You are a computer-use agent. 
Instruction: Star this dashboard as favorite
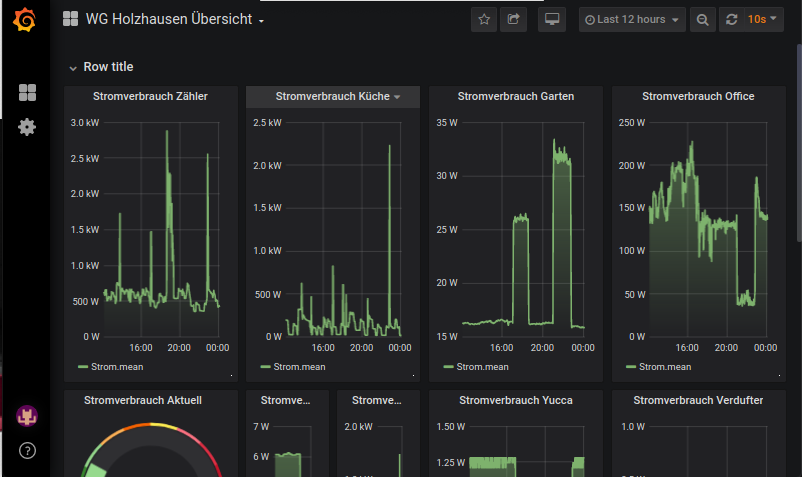[x=484, y=19]
